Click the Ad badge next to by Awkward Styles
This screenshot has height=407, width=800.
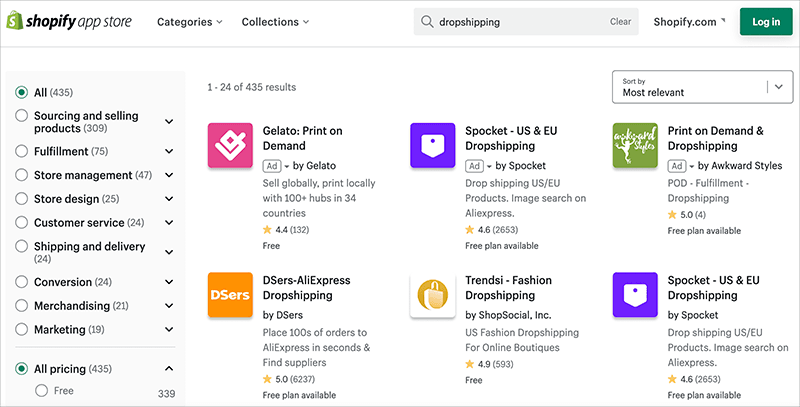click(677, 166)
